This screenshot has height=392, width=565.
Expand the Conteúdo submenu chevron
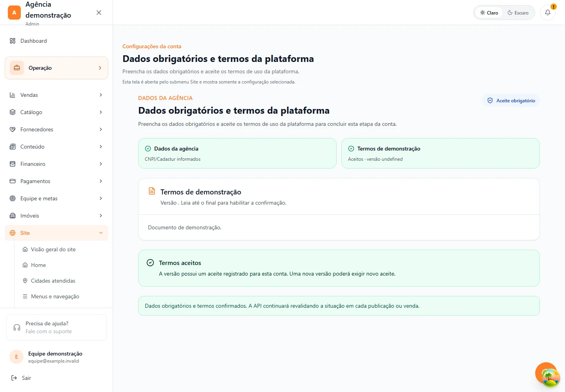coord(101,147)
